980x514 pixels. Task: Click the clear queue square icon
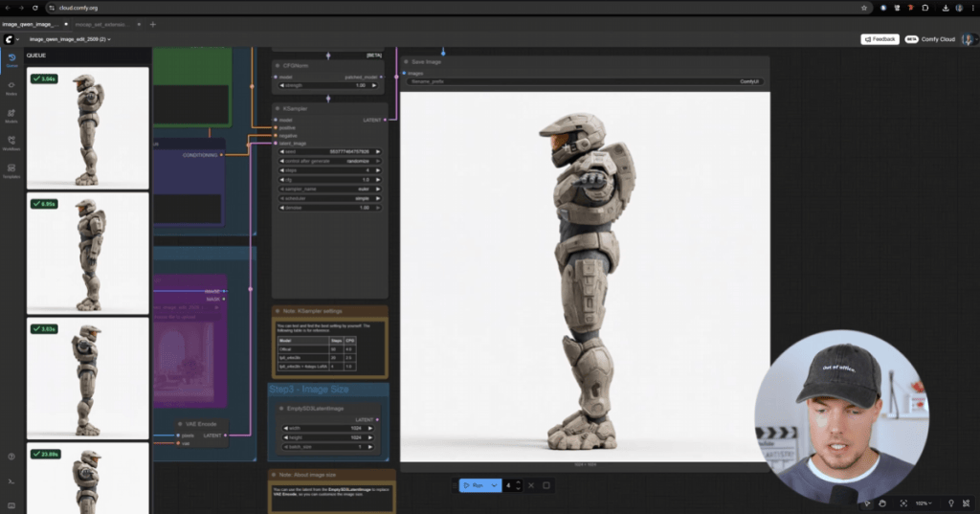click(x=546, y=485)
